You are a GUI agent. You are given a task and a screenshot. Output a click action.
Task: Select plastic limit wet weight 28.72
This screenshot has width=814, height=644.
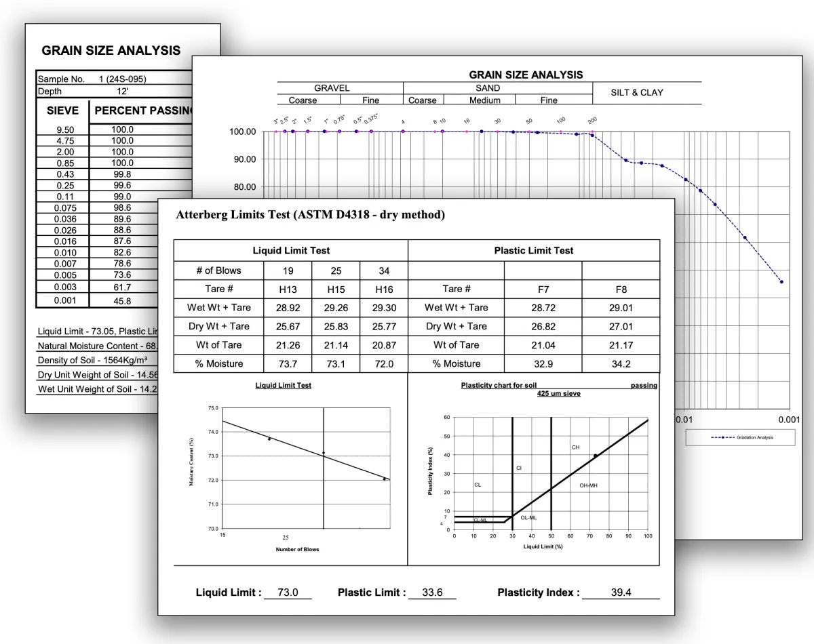click(543, 308)
